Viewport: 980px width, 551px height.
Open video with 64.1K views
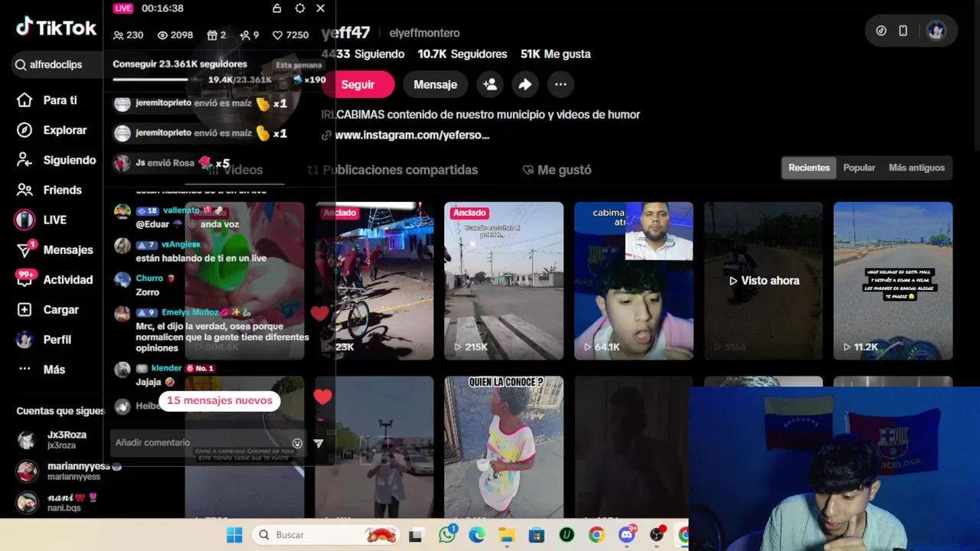click(x=634, y=281)
